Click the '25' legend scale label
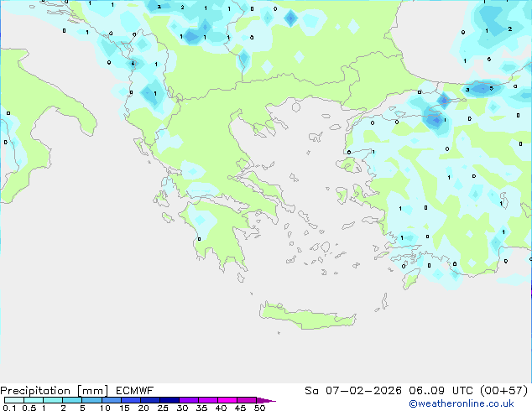 [x=163, y=408]
